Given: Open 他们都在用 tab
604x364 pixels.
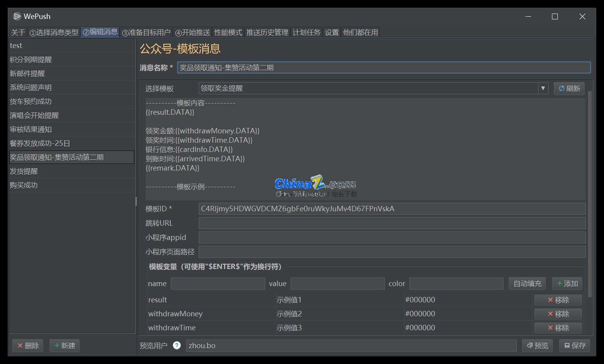Looking at the screenshot, I should (x=361, y=33).
